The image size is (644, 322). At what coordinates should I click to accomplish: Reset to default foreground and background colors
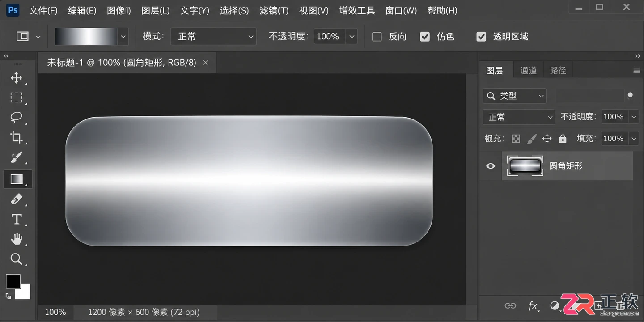coord(8,296)
